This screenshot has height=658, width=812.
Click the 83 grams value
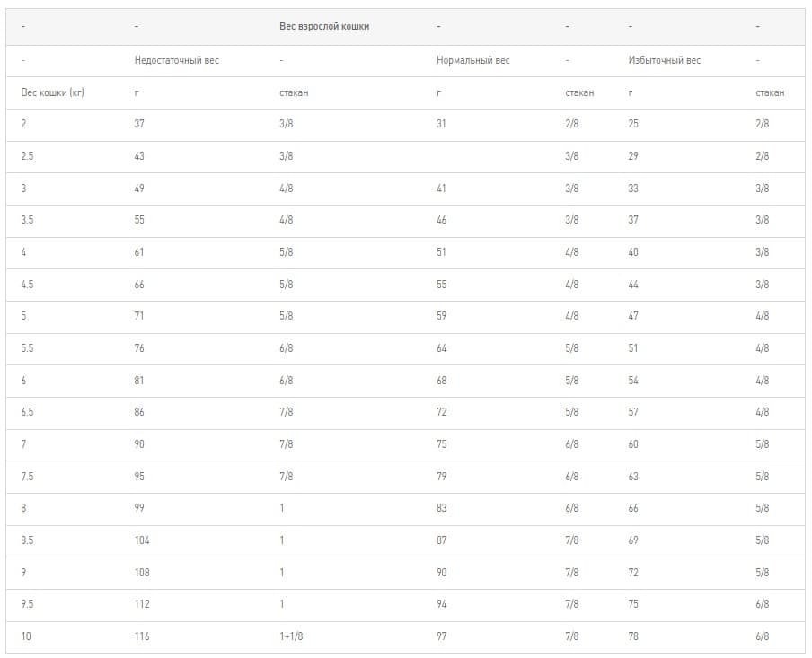pos(441,508)
